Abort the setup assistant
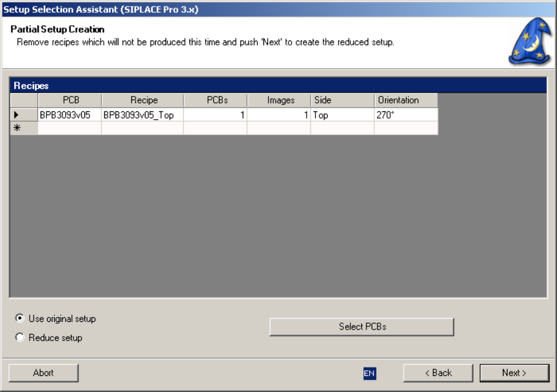Viewport: 557px width, 392px height. click(43, 373)
